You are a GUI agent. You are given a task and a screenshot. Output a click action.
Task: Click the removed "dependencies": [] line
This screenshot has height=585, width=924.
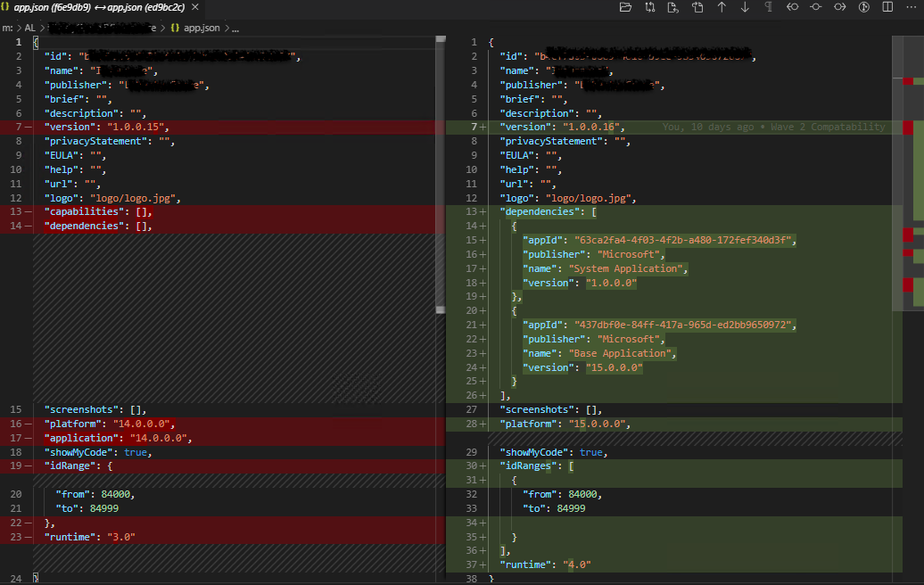(x=98, y=226)
